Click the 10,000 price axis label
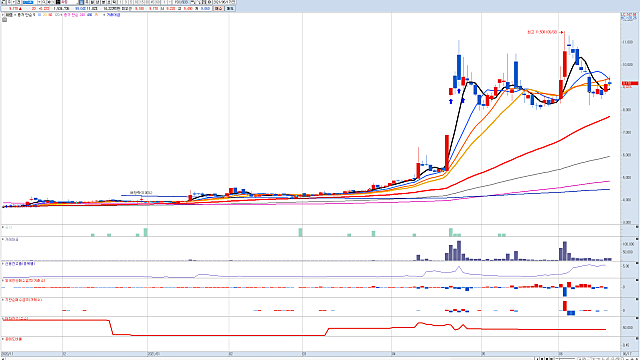Viewport: 640px width, 360px height. click(x=627, y=64)
